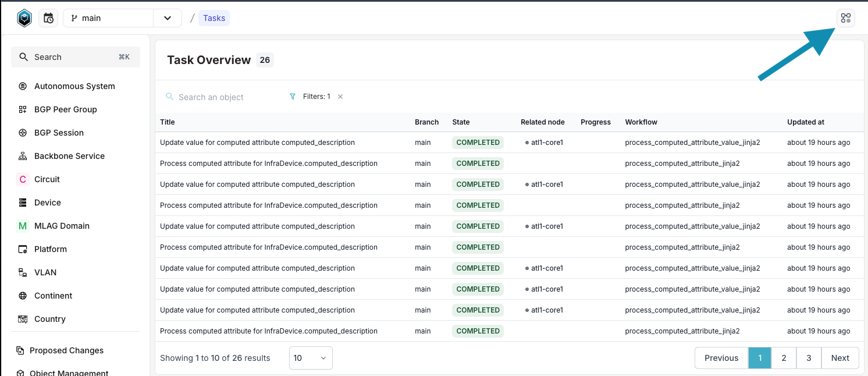Click the Tasks breadcrumb tab
868x376 pixels.
(x=214, y=17)
